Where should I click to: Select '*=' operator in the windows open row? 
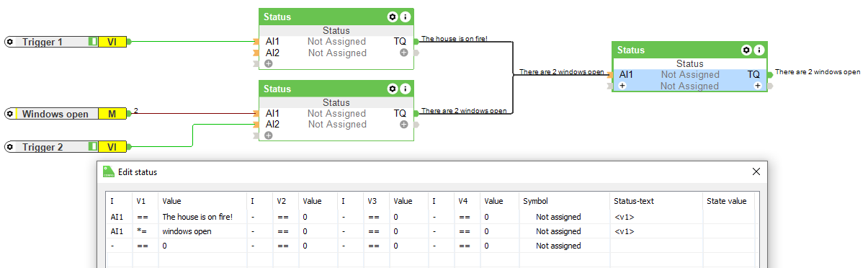(x=142, y=231)
